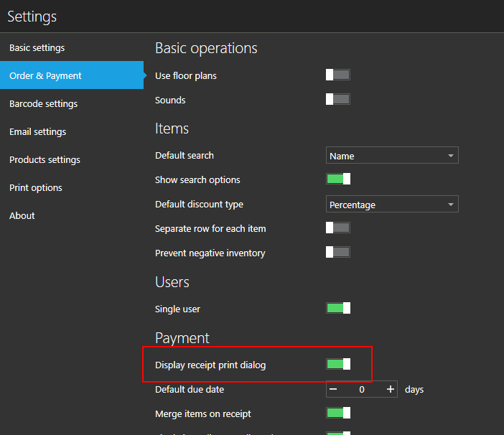Decrease default due date with minus
The height and width of the screenshot is (435, 504).
click(334, 389)
